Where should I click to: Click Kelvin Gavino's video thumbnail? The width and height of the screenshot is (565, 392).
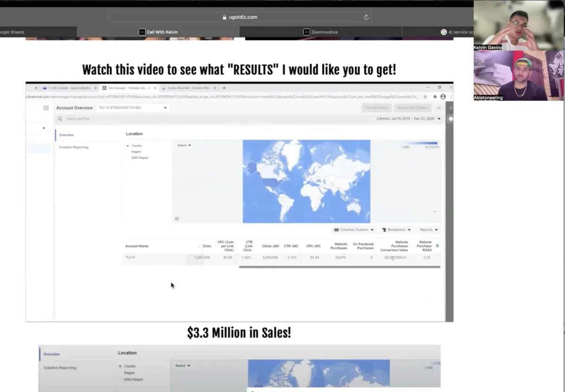coord(518,25)
